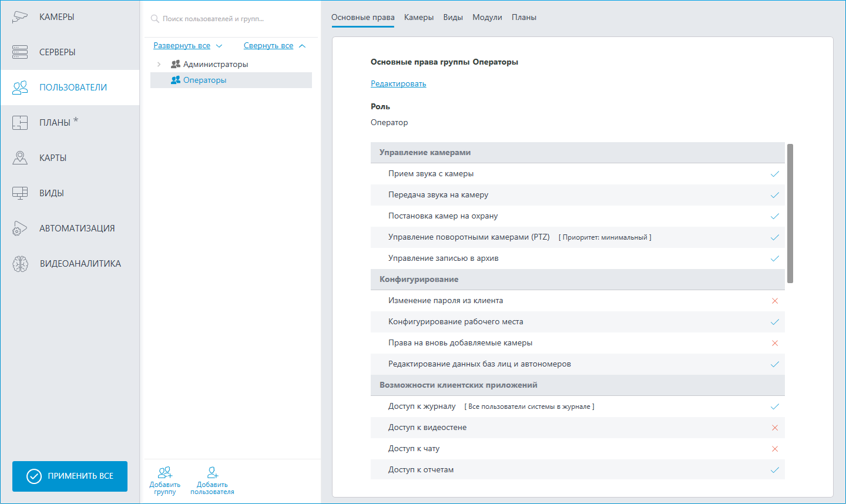This screenshot has width=846, height=504.
Task: Go to КАМЕРЫ section in sidebar
Action: pos(70,17)
